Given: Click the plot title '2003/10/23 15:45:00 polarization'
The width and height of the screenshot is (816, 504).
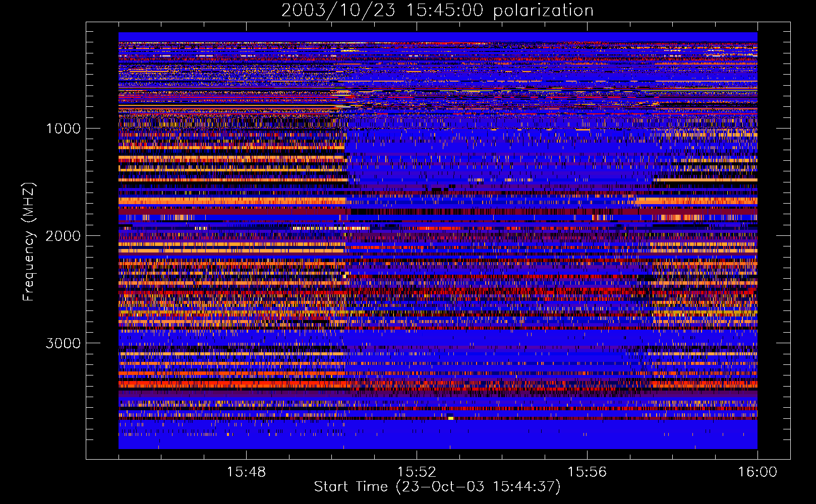Looking at the screenshot, I should [x=437, y=10].
